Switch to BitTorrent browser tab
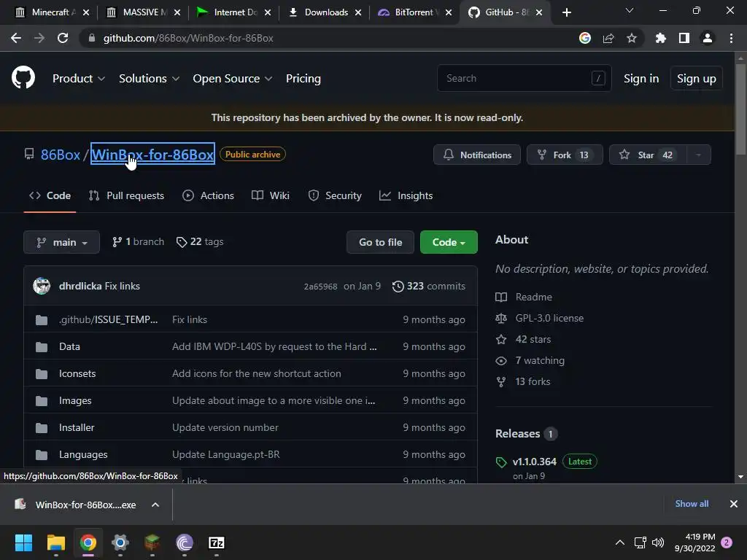Screen dimensions: 747x560 pos(413,12)
